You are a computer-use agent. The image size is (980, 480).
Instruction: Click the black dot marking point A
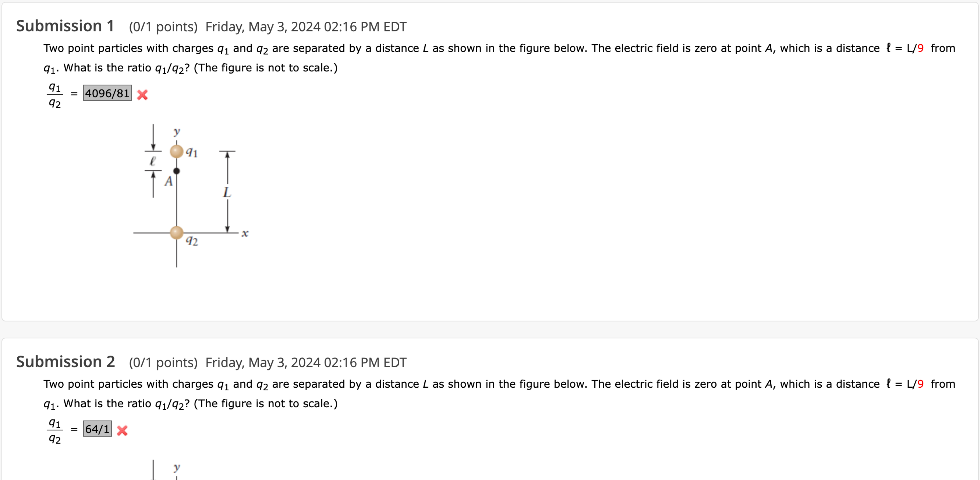tap(176, 171)
